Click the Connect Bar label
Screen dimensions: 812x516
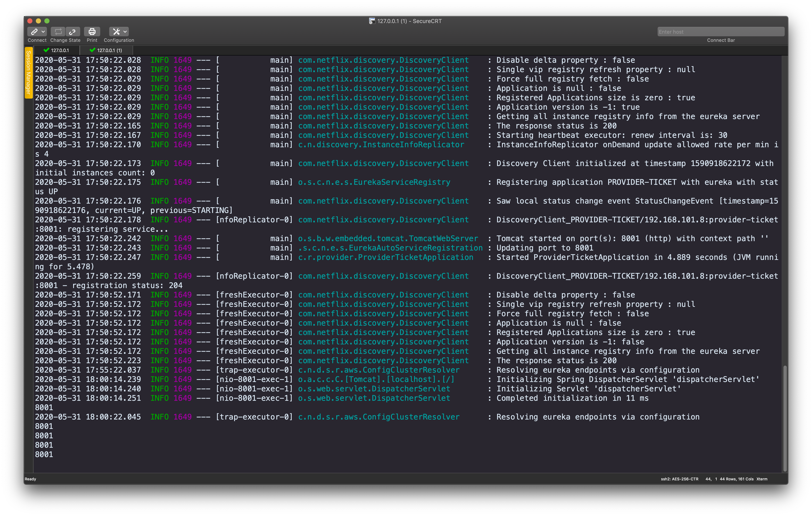click(721, 40)
